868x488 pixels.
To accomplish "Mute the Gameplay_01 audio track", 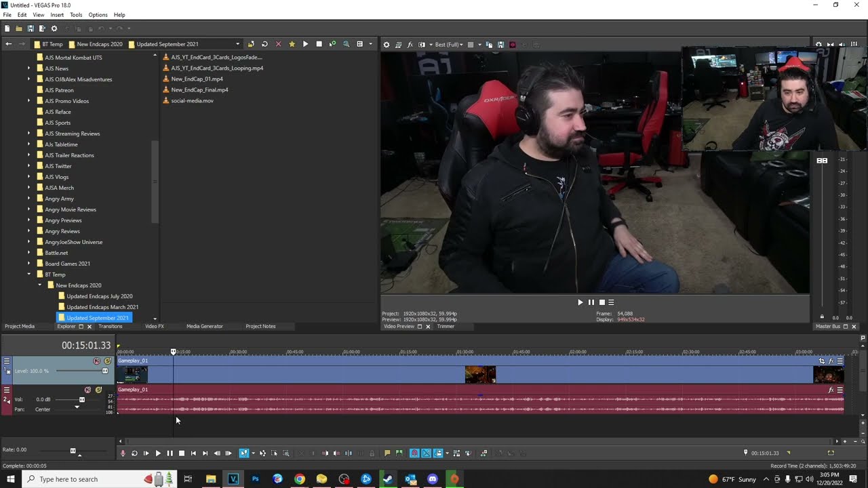I will 87,390.
